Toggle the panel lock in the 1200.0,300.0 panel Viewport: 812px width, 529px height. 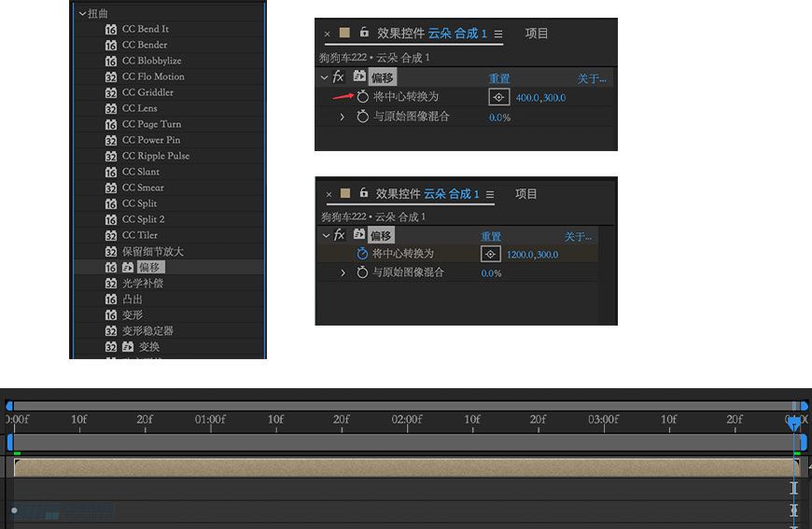click(364, 192)
